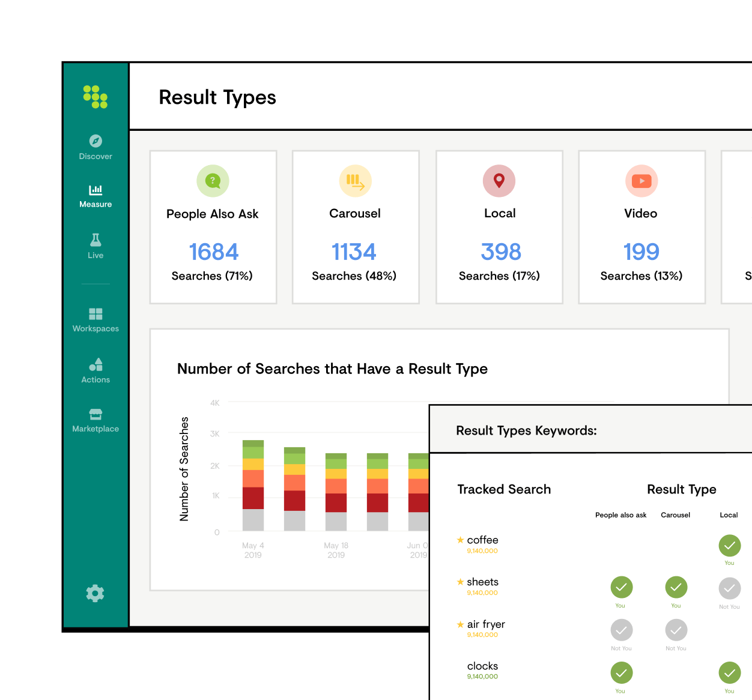Click the May 18 2019 axis label

pos(336,550)
